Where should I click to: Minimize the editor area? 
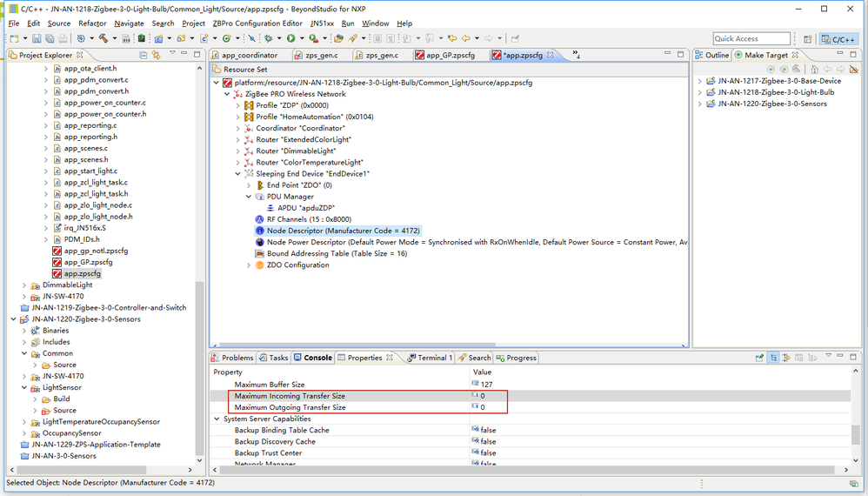pos(667,54)
